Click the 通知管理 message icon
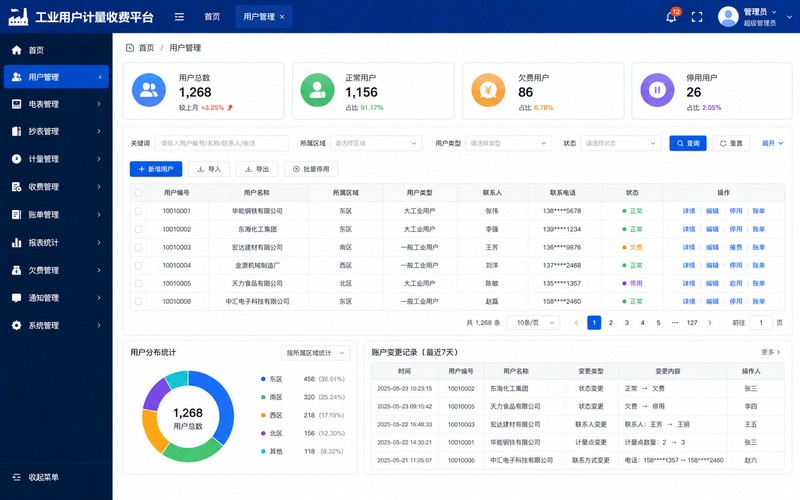This screenshot has height=500, width=800. [16, 297]
